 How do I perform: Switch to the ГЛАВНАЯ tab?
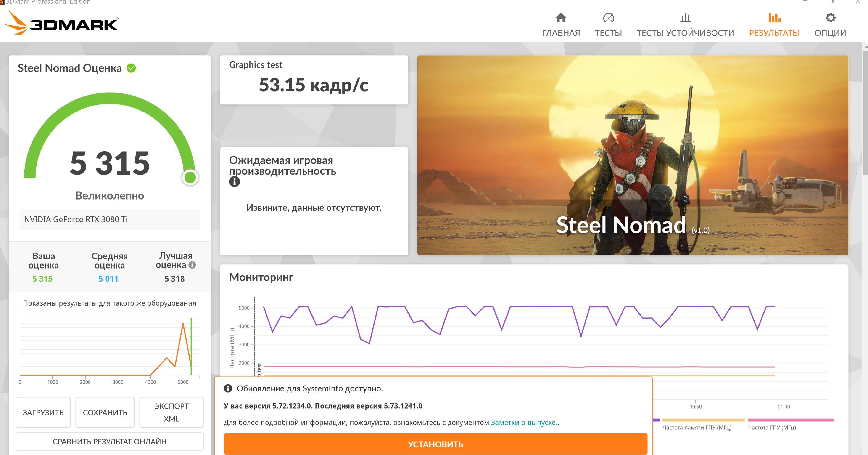click(x=561, y=33)
